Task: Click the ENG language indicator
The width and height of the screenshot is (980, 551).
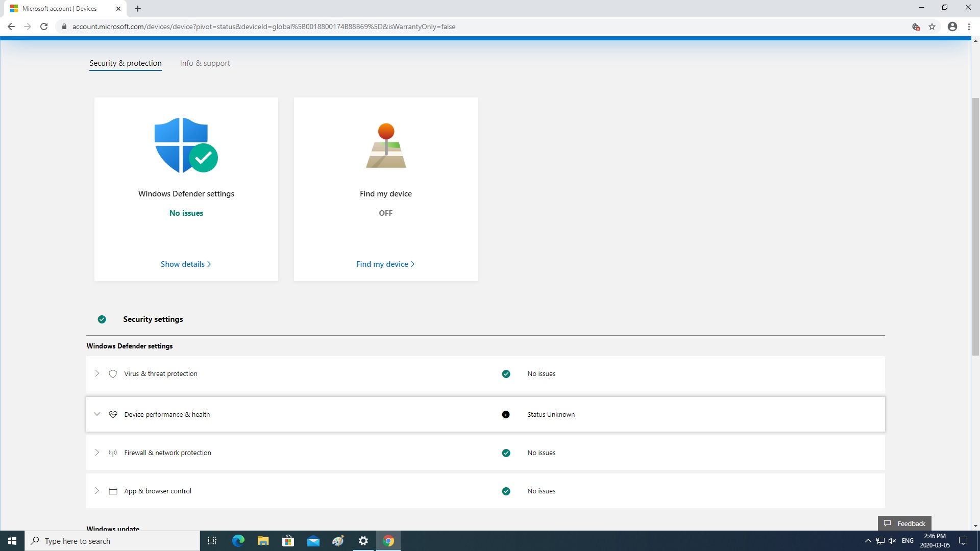Action: (908, 541)
